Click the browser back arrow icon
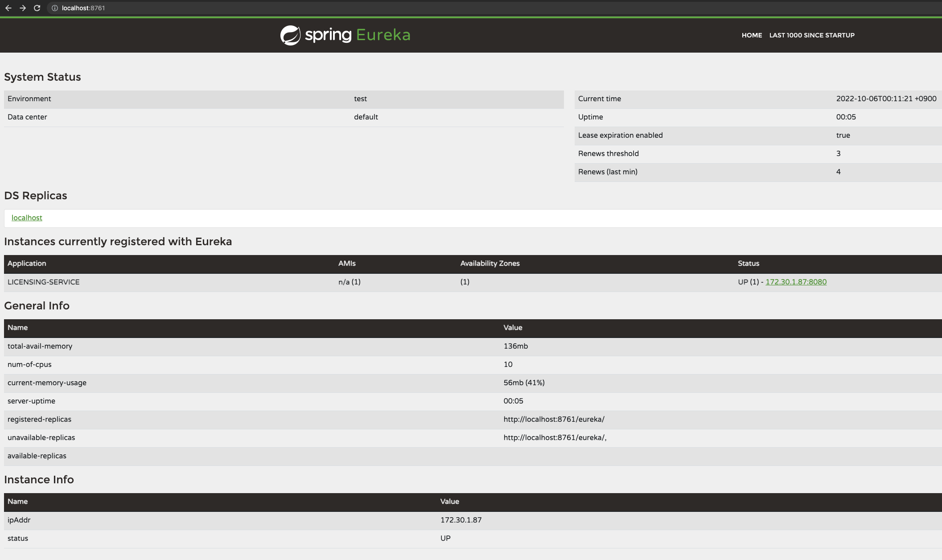 [x=8, y=8]
